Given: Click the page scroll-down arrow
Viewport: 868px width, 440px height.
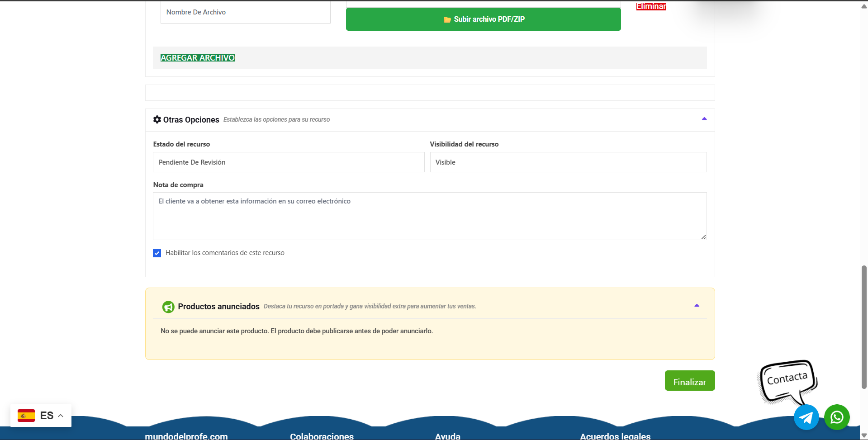Looking at the screenshot, I should tap(863, 435).
